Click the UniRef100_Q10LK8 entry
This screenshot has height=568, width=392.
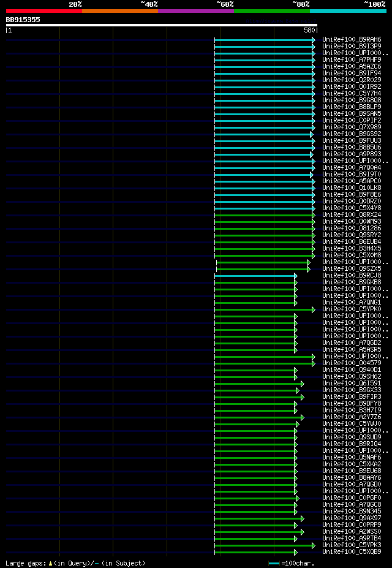(352, 188)
